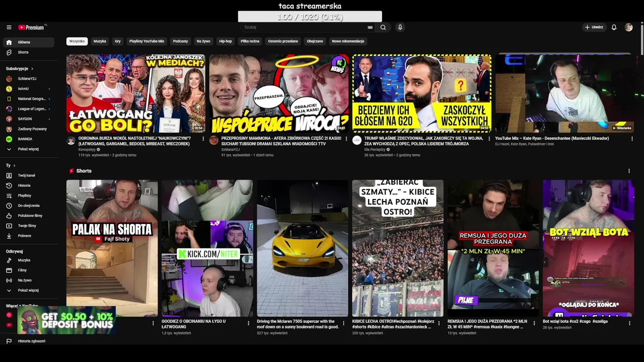Image resolution: width=644 pixels, height=362 pixels.
Task: Open the account avatar menu
Action: coord(628,27)
